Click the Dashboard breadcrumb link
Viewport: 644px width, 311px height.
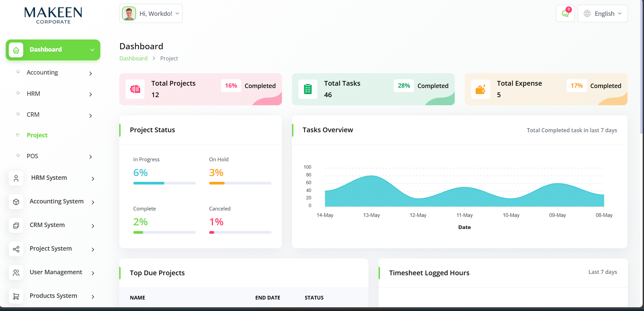point(133,58)
